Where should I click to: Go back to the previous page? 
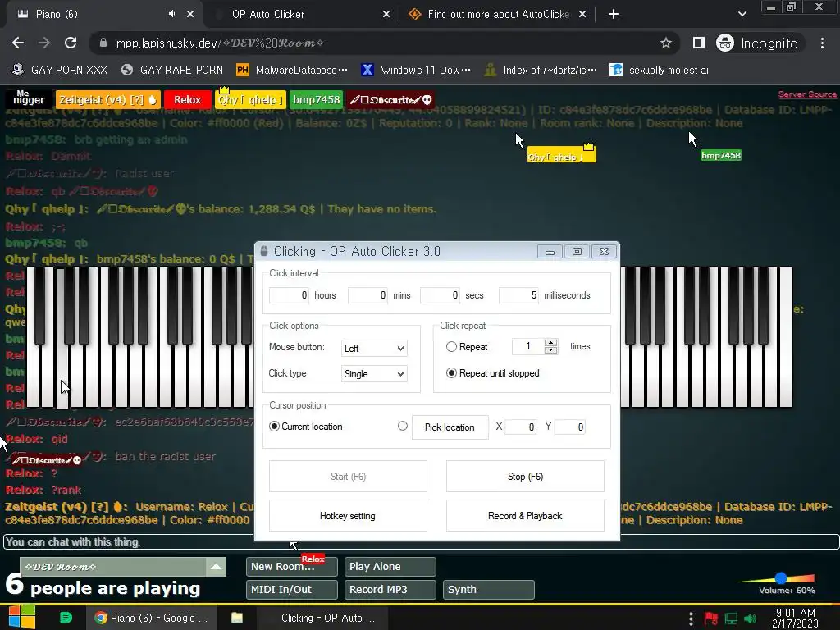[x=18, y=43]
